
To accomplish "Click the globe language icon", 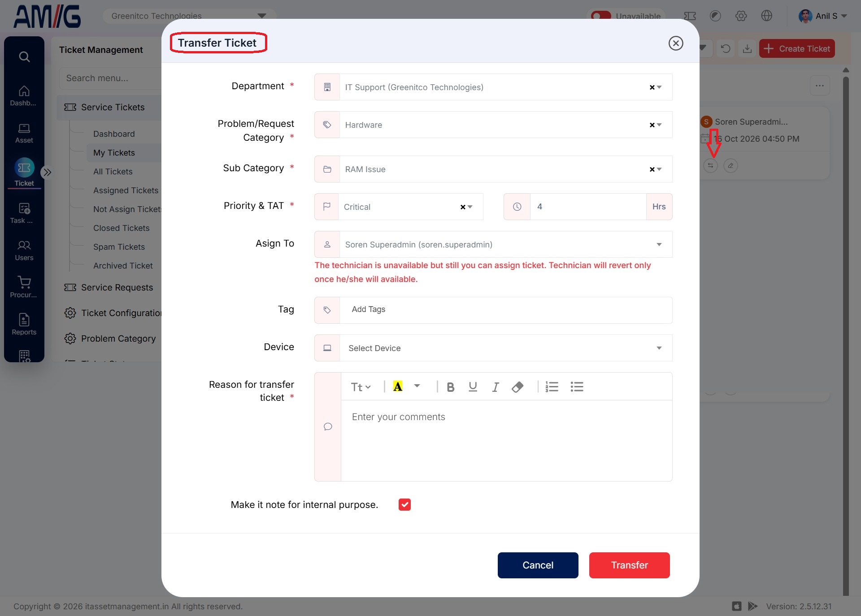I will (x=767, y=16).
